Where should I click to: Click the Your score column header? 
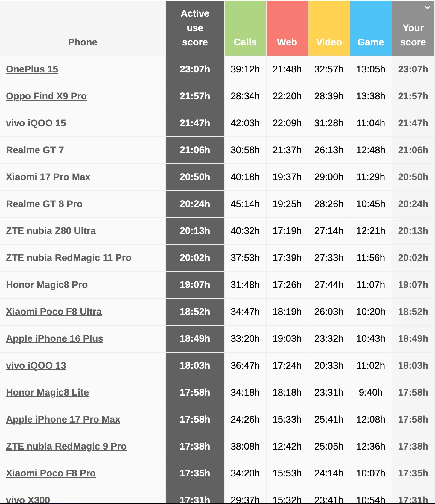(413, 35)
